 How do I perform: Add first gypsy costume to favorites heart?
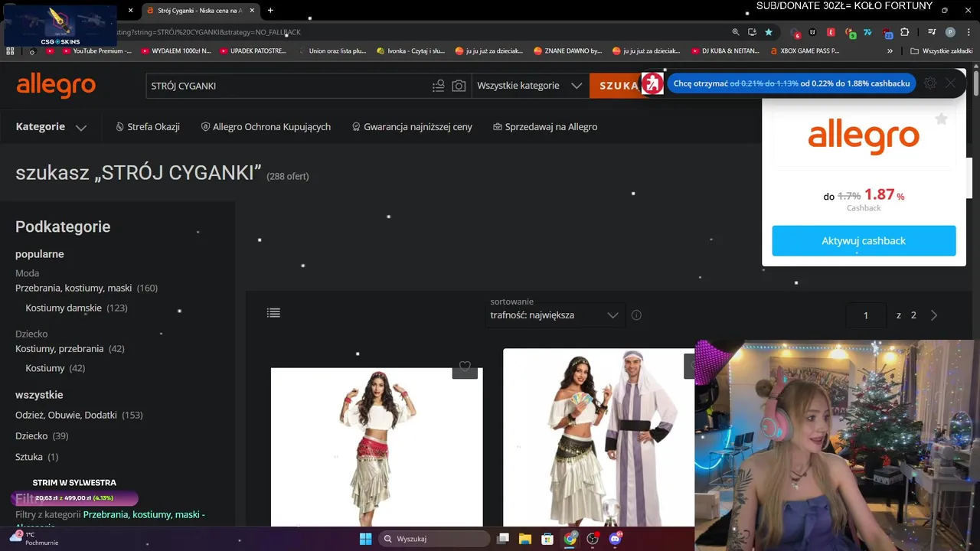pos(465,367)
